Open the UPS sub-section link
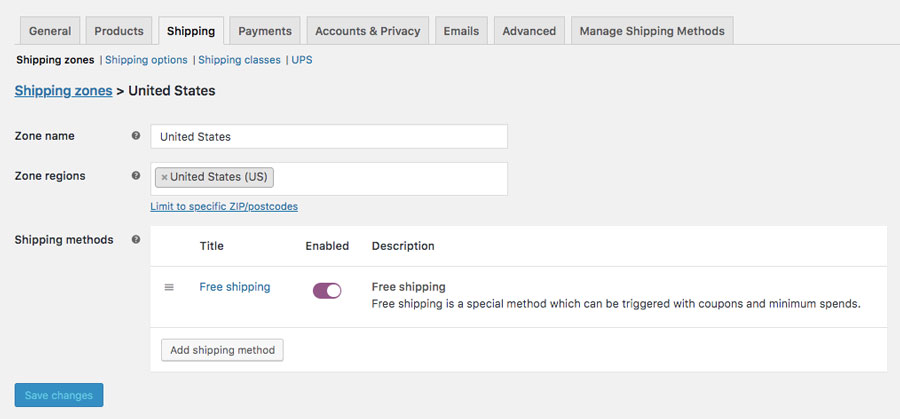The height and width of the screenshot is (419, 900). pos(302,60)
